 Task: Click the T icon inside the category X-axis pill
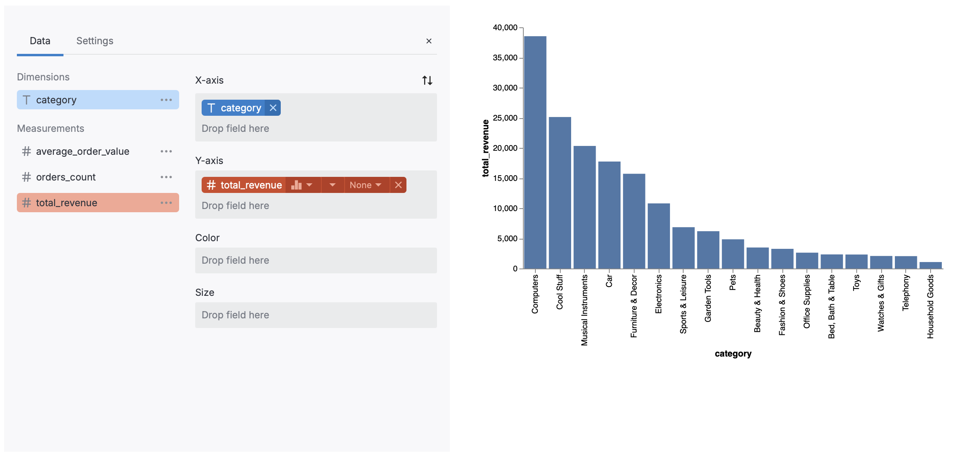pyautogui.click(x=212, y=108)
